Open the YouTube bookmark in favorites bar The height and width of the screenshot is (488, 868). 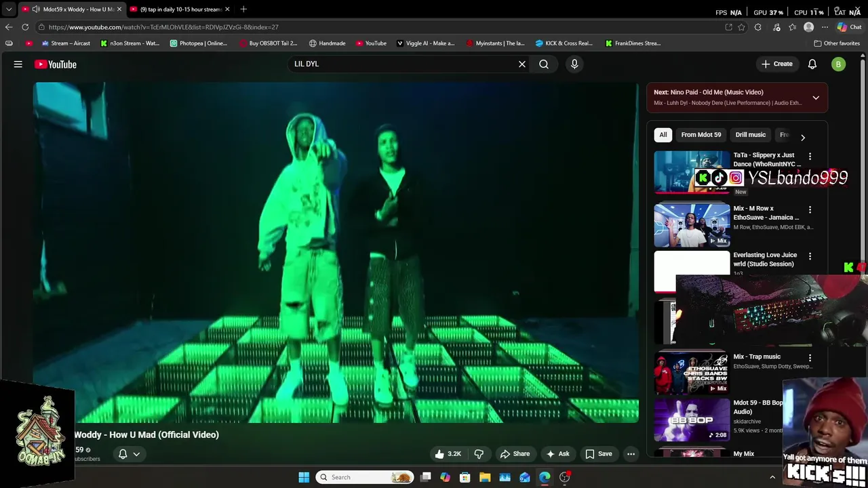click(x=371, y=43)
